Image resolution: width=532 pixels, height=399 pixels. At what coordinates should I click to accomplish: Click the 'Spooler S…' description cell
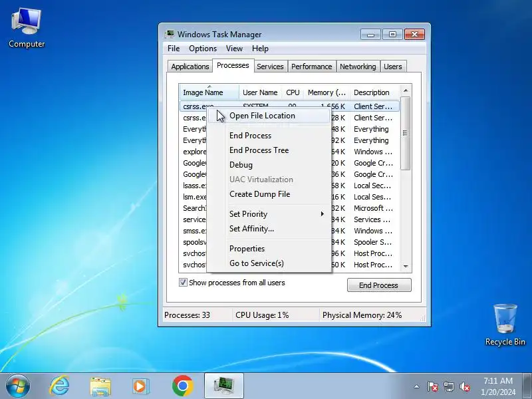tap(372, 242)
